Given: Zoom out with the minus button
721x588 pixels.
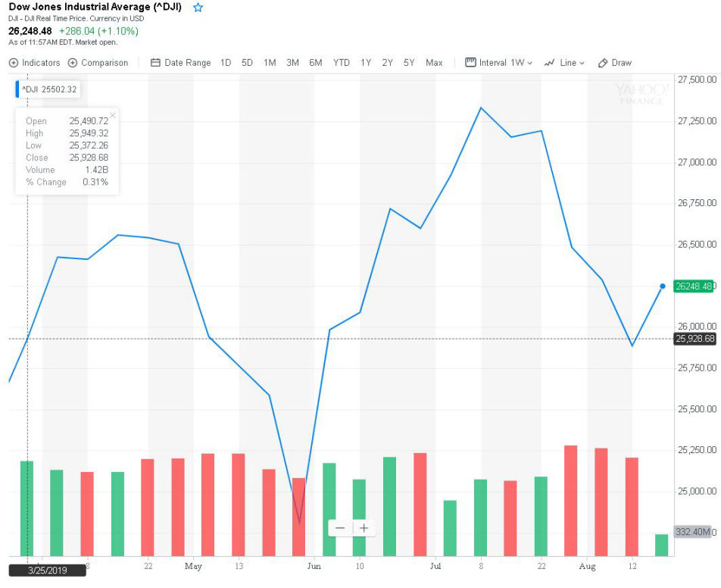Looking at the screenshot, I should point(340,527).
